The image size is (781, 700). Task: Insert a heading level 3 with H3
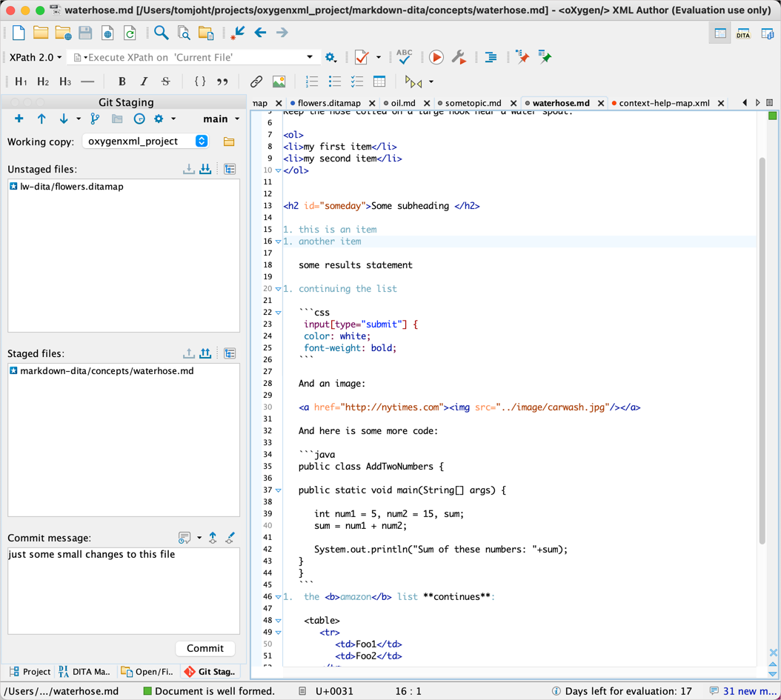65,81
